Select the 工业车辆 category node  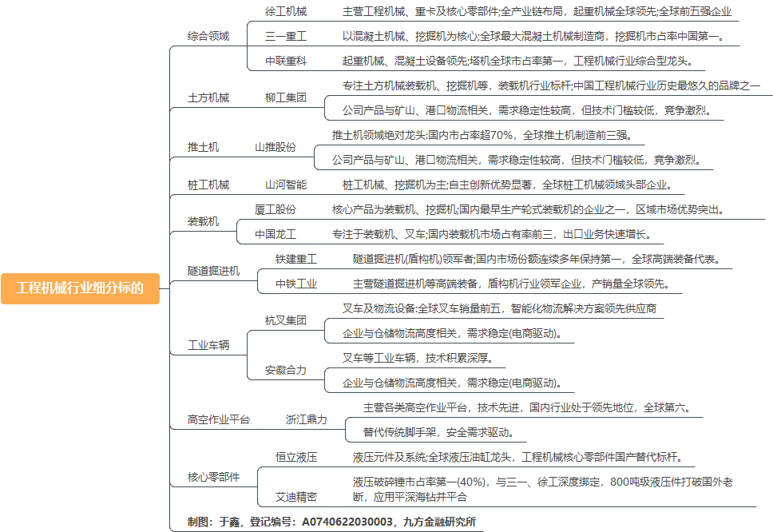[208, 345]
